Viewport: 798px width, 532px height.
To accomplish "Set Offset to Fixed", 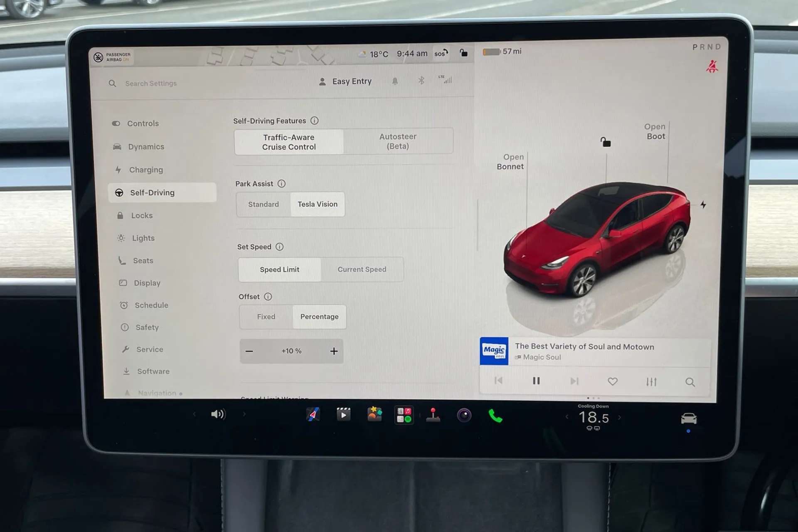I will point(266,317).
